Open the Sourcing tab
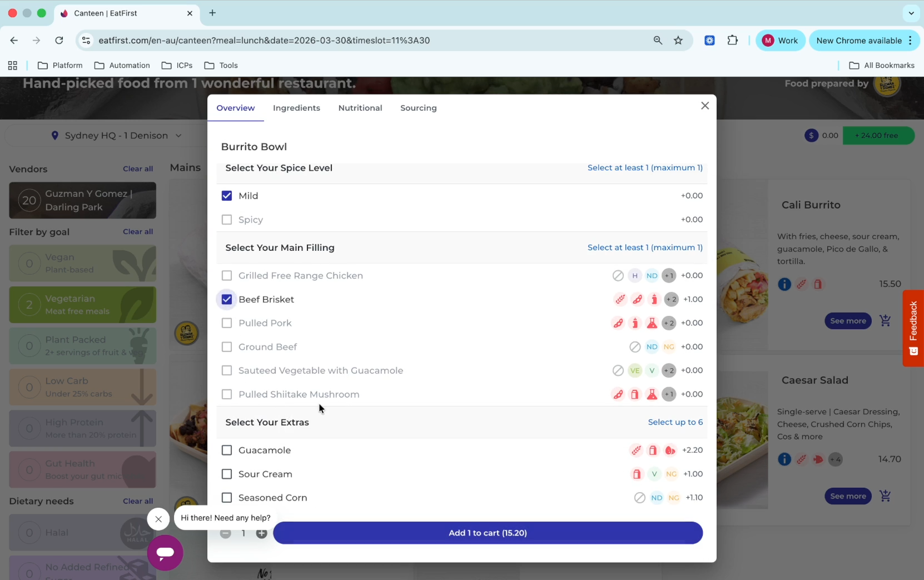The height and width of the screenshot is (580, 924). (419, 108)
